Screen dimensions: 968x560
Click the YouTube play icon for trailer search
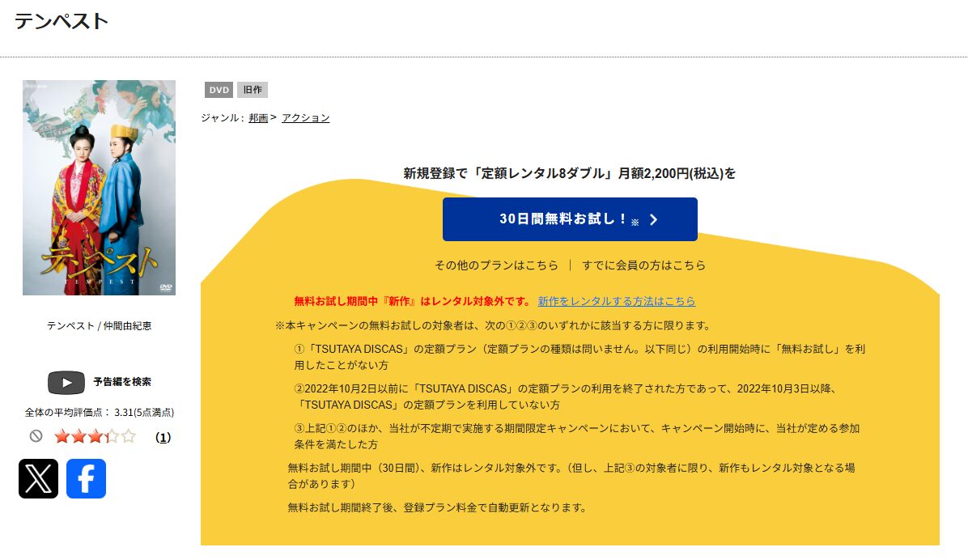point(66,382)
